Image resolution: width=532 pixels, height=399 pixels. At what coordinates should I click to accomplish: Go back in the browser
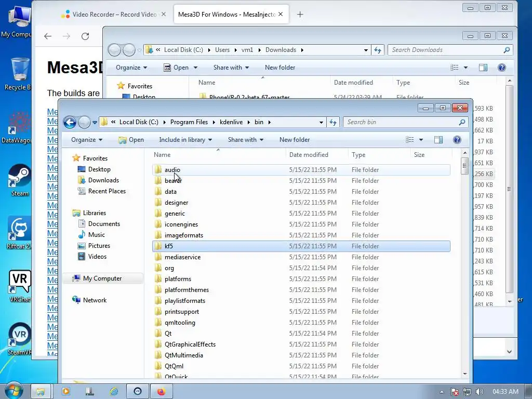pyautogui.click(x=48, y=36)
